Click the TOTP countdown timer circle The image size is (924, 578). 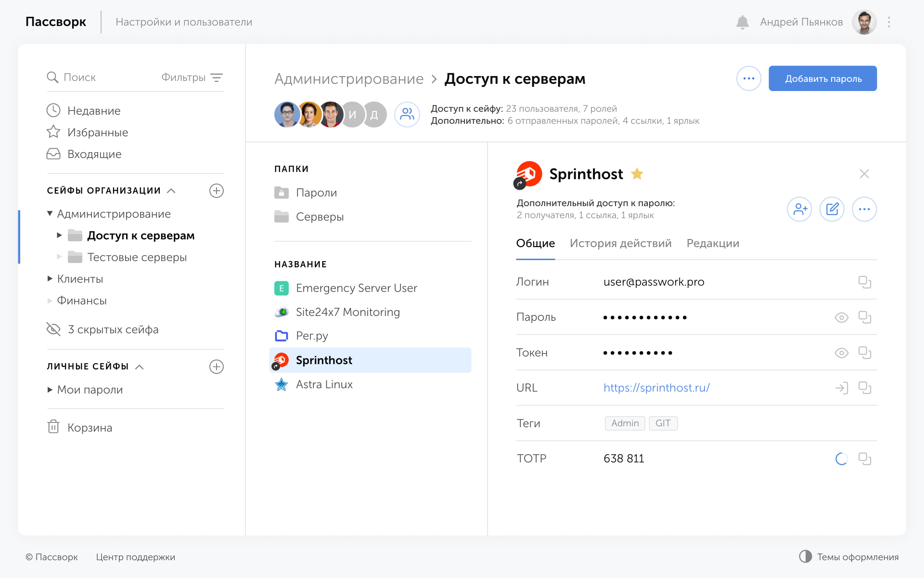(841, 459)
